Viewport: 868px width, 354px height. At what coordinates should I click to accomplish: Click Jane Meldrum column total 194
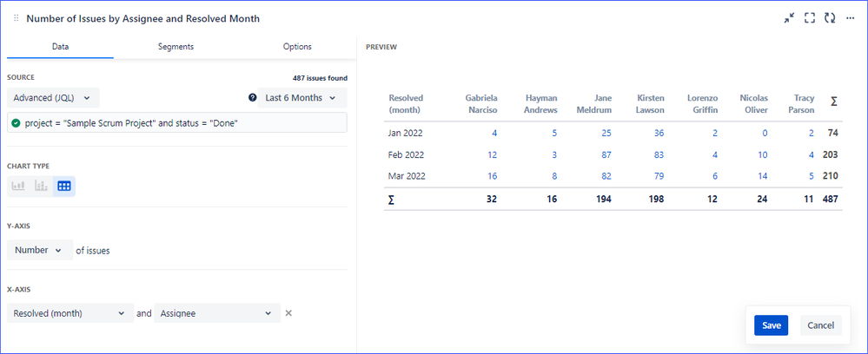tap(604, 200)
